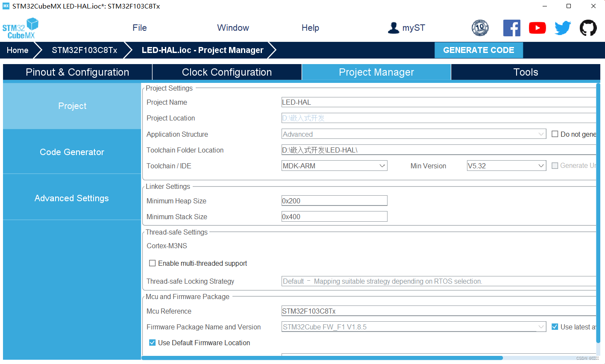Open the Facebook icon link

click(x=511, y=28)
